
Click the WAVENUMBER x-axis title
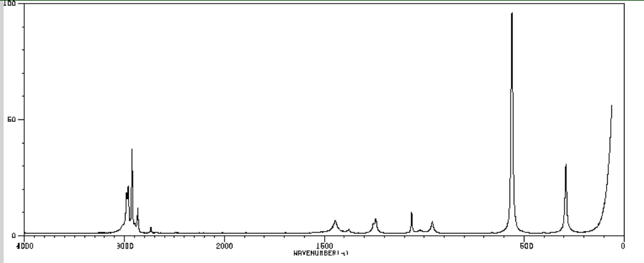(x=320, y=253)
